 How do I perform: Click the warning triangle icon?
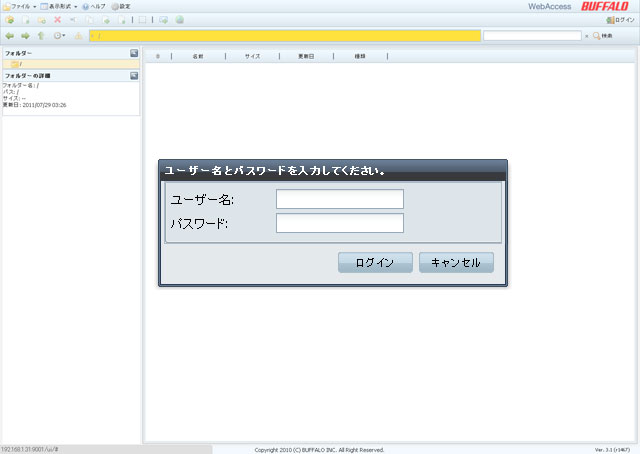(79, 36)
